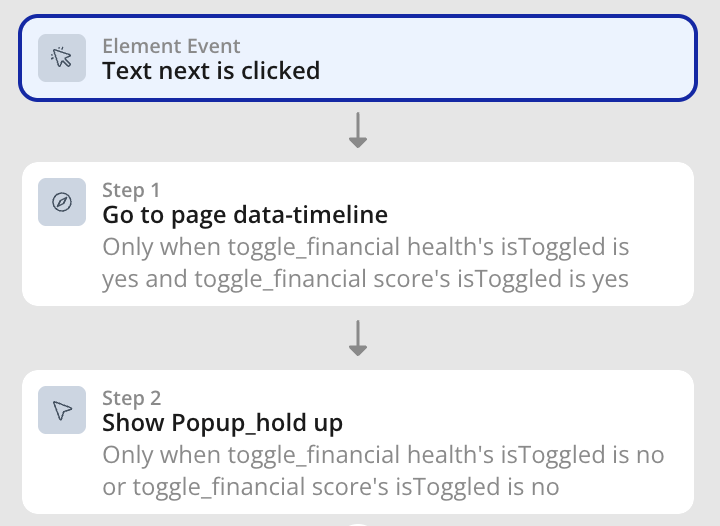Click the 'Go to page data-timeline' action title
The height and width of the screenshot is (526, 720).
[245, 215]
